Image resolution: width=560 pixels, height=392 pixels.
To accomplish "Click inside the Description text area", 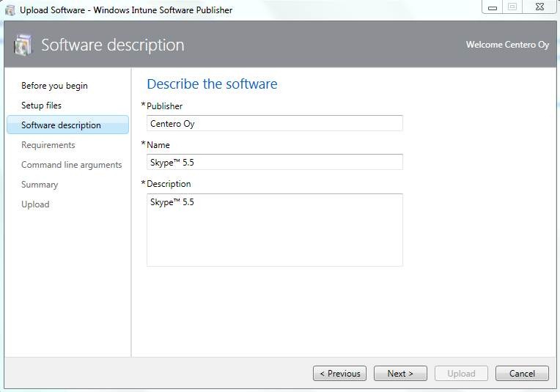I will coord(275,230).
